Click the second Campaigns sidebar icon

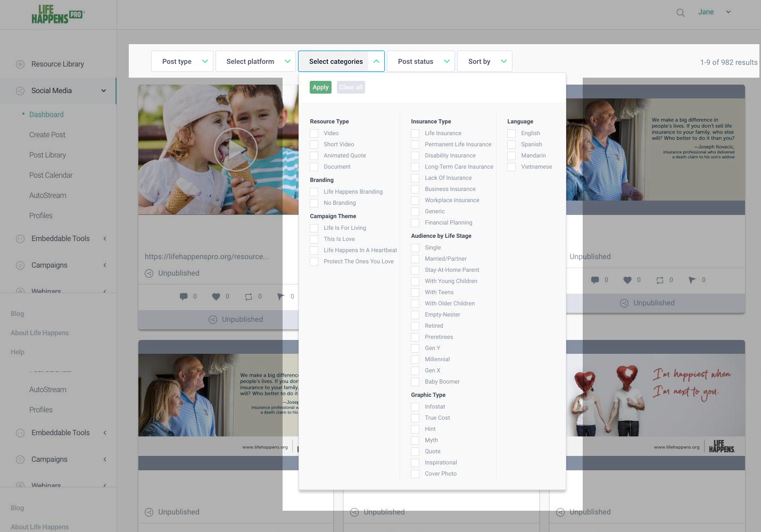point(20,460)
